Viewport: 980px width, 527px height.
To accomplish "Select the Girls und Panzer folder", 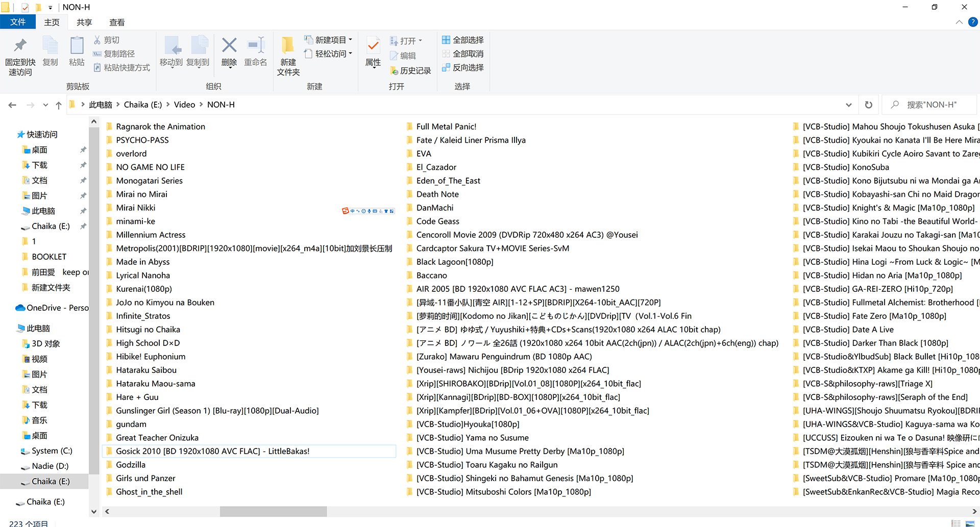I will click(145, 479).
